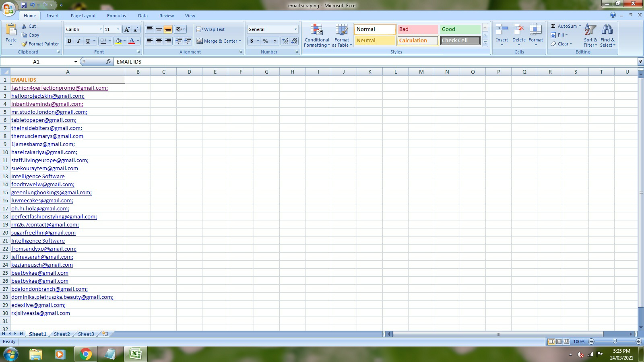Click Increase Decimal icon
Screen dimensions: 644x362
pyautogui.click(x=285, y=41)
